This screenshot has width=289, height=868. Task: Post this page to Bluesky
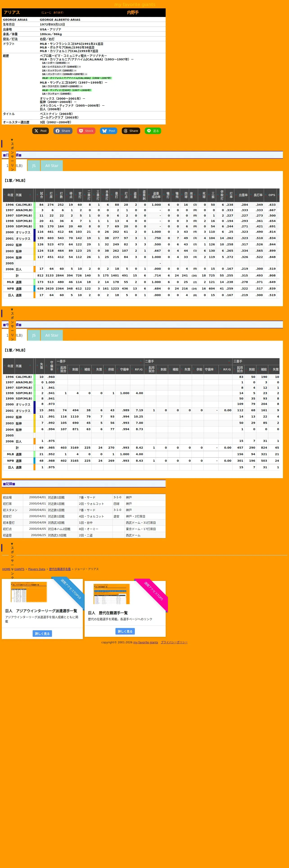pos(108,131)
